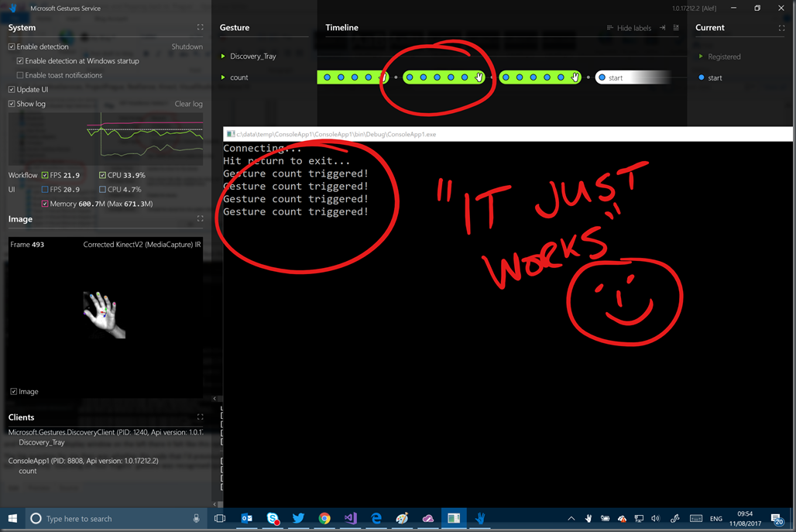Uncheck the Workflow CPU 33.9% checkbox
Screen dimensions: 796x532
click(x=102, y=175)
